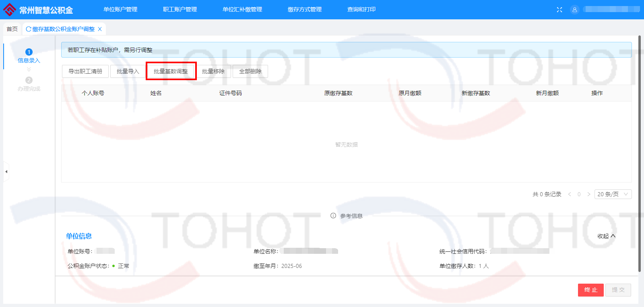Select step 1 信息录入 in the wizard
This screenshot has width=644, height=307.
pos(29,56)
